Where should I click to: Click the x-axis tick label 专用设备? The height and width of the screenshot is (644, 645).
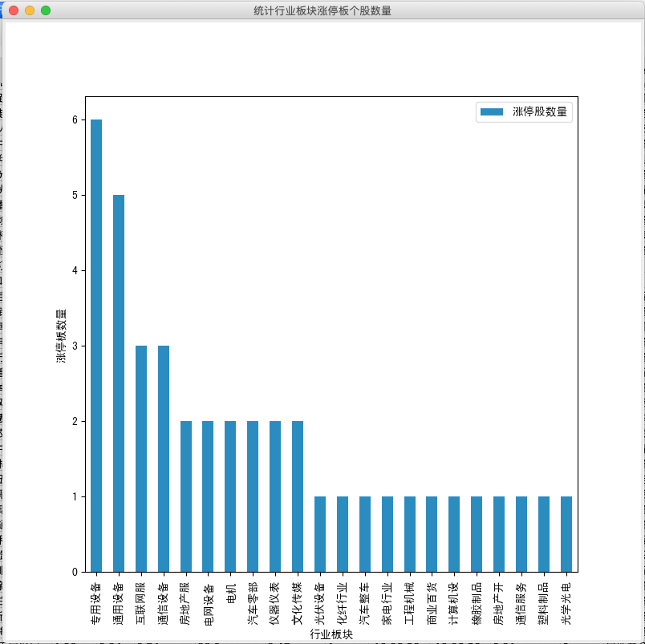pyautogui.click(x=95, y=603)
